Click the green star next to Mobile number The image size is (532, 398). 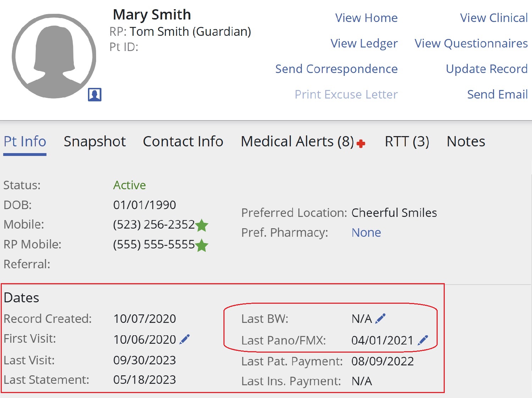pos(202,225)
